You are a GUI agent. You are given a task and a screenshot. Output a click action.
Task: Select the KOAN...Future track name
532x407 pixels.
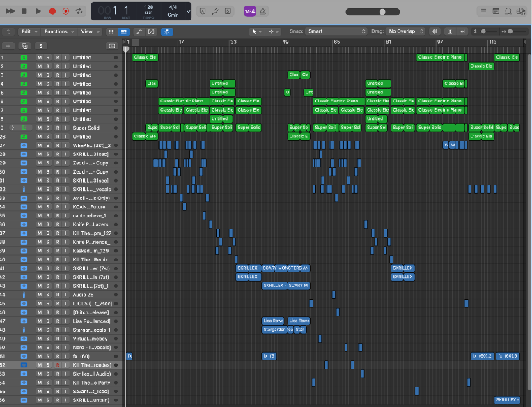(89, 207)
